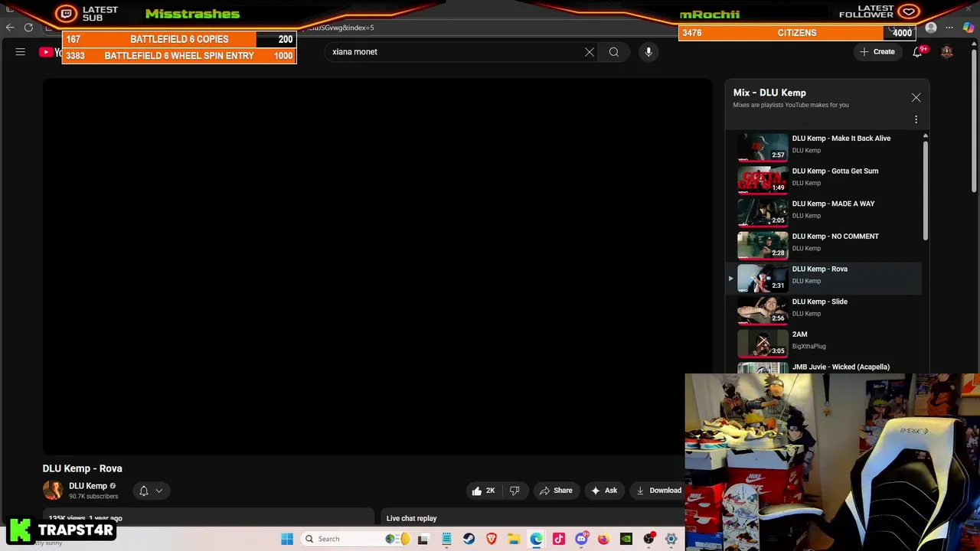Open the YouTube account avatar menu
980x551 pixels.
click(947, 52)
